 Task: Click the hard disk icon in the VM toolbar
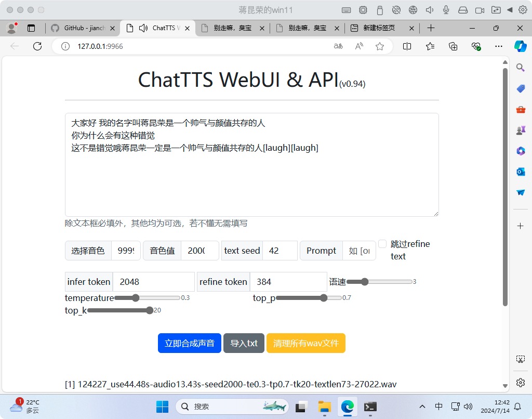[463, 10]
